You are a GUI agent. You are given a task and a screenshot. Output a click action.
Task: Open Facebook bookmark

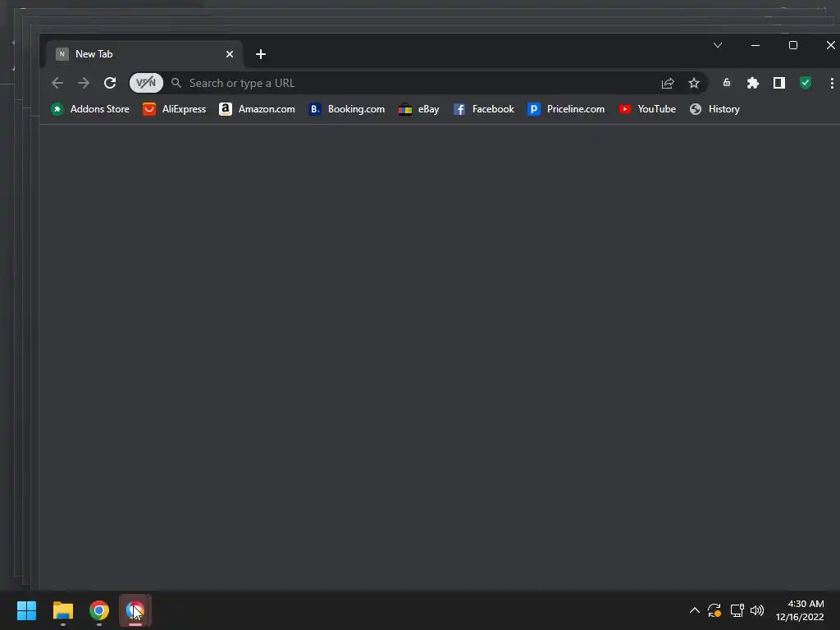[484, 109]
